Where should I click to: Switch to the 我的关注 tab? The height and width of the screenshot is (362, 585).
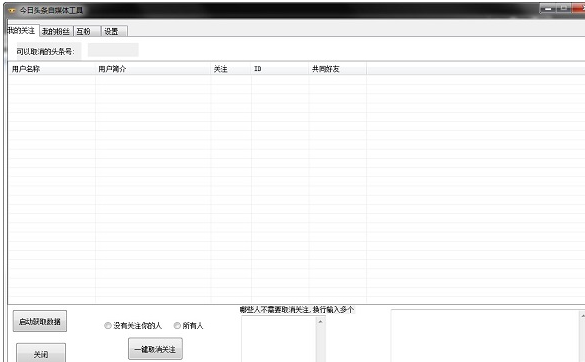click(x=22, y=31)
